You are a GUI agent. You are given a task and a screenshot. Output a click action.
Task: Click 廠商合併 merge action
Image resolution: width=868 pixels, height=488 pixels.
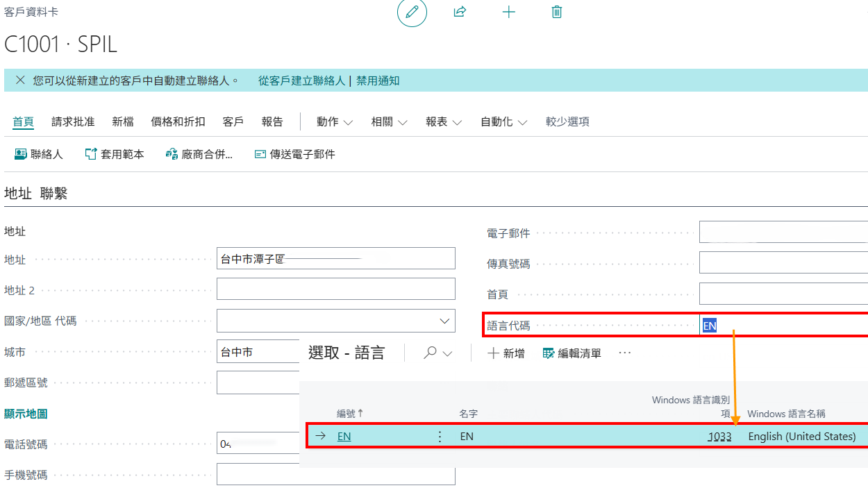tap(199, 154)
